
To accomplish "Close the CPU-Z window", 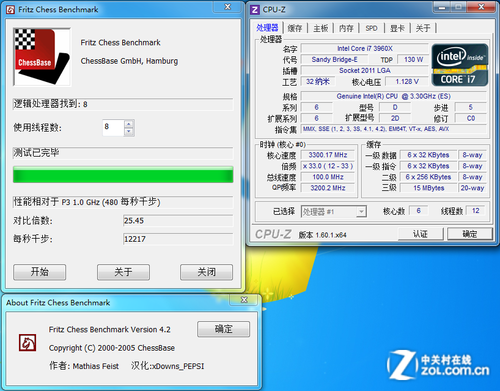I will pos(481,7).
